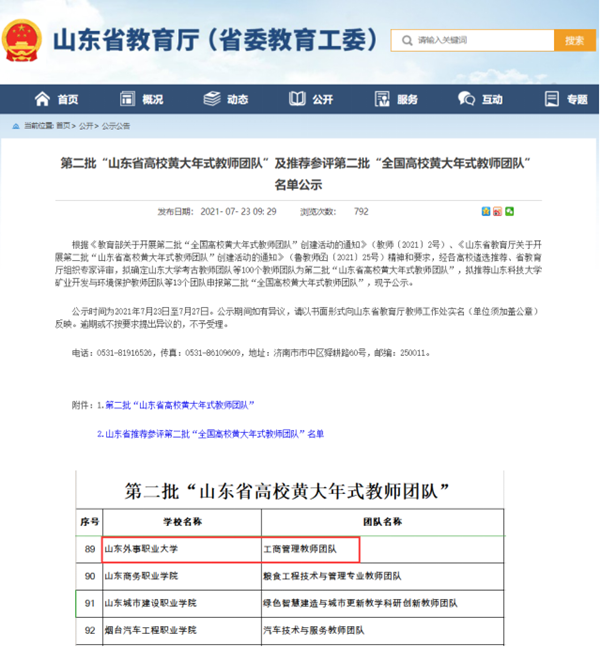The width and height of the screenshot is (600, 661).
Task: Select the row number 90 cell
Action: click(x=89, y=576)
